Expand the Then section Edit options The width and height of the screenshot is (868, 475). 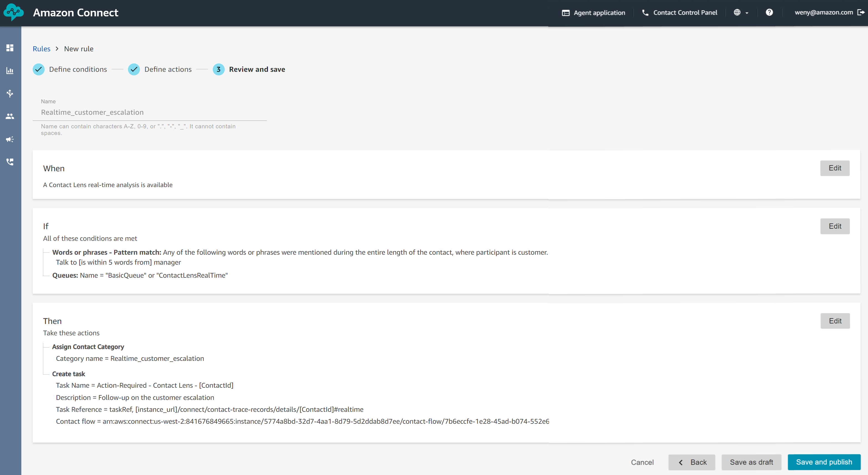(x=834, y=321)
